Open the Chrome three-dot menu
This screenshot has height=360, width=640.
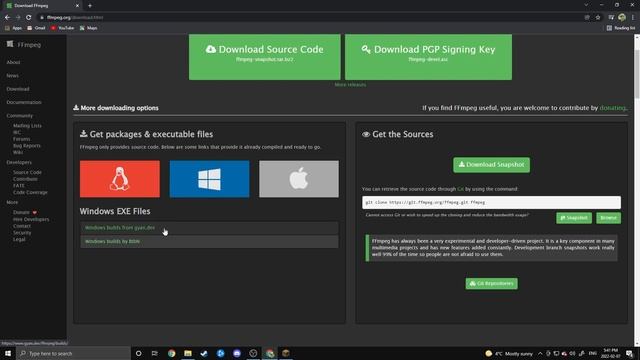pos(633,18)
